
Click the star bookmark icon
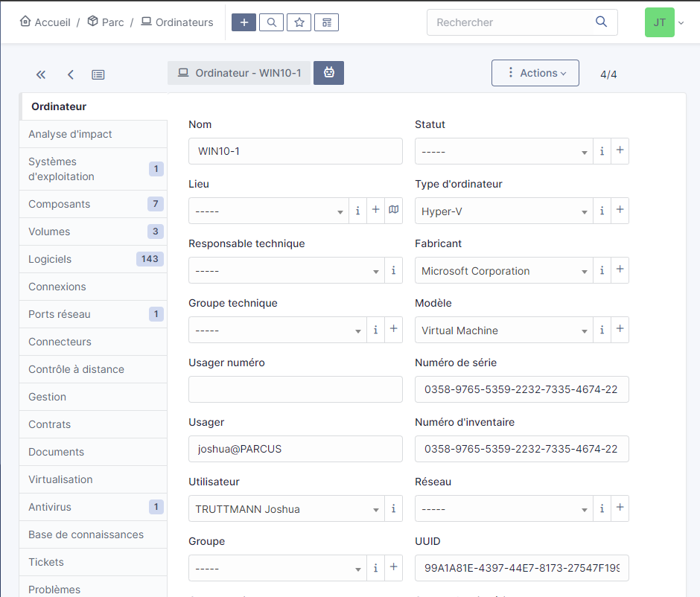(299, 22)
